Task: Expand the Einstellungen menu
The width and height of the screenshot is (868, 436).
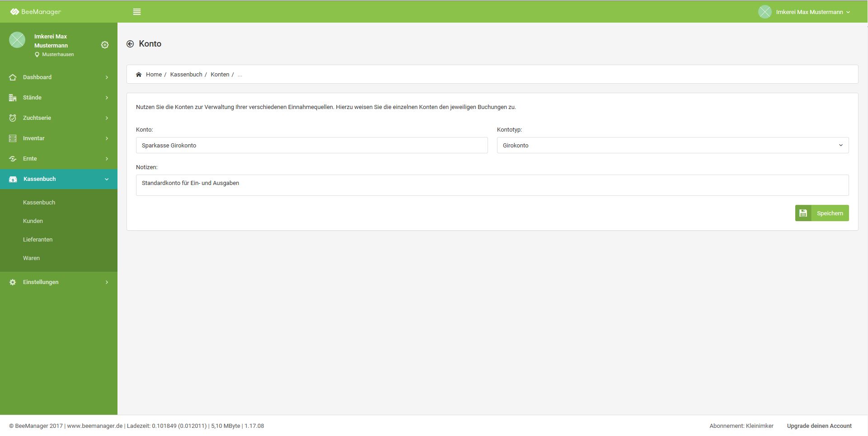Action: [59, 282]
